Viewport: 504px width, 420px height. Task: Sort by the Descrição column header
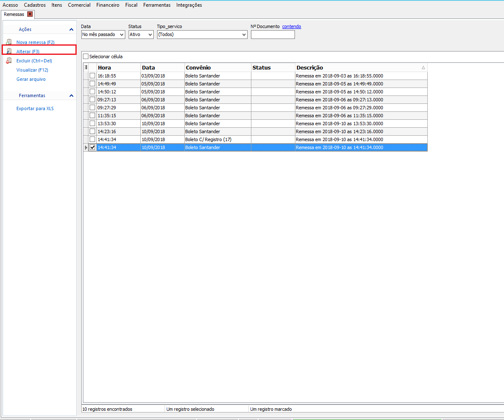pyautogui.click(x=361, y=67)
